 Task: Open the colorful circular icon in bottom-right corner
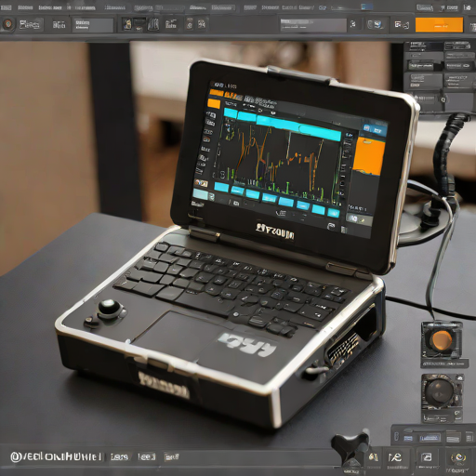(x=459, y=457)
